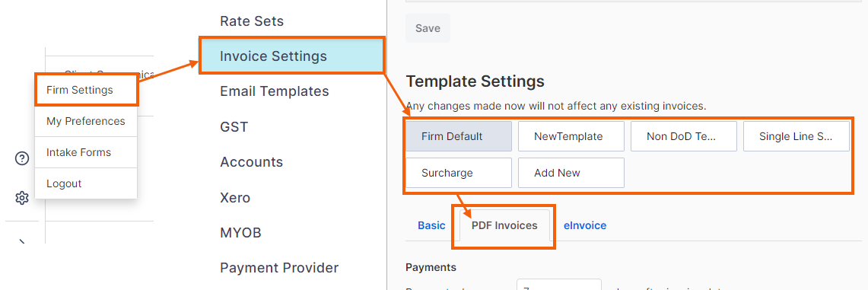This screenshot has width=868, height=290.
Task: Select the Firm Default template
Action: point(459,136)
